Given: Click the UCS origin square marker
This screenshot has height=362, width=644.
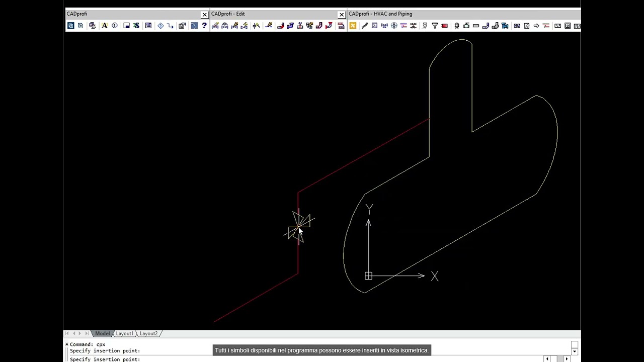Looking at the screenshot, I should point(368,276).
